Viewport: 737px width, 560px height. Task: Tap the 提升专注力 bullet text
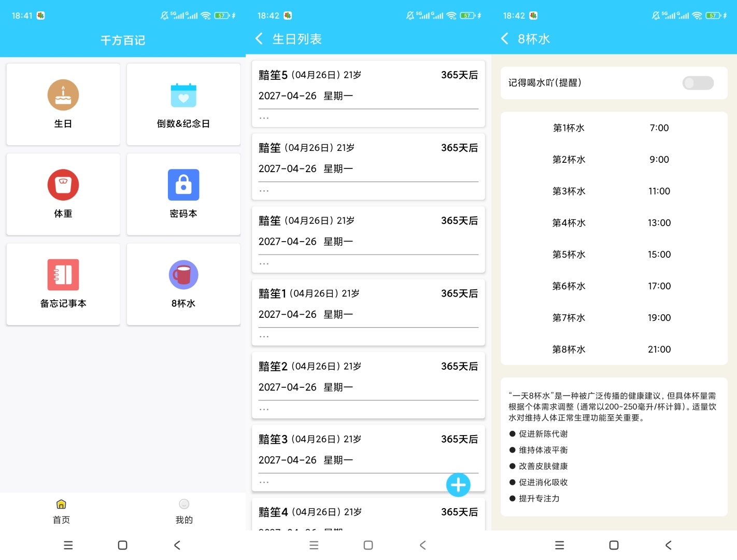(x=539, y=498)
